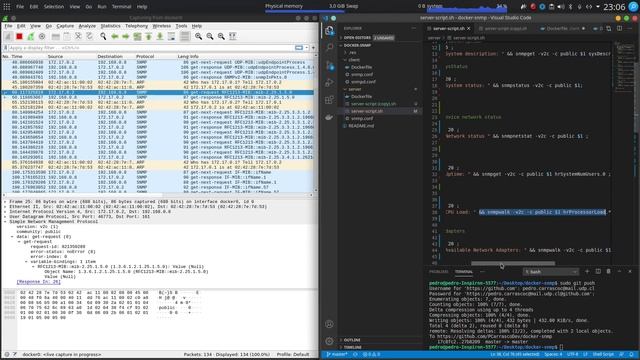Split the VS Code editor right
The height and width of the screenshot is (360, 640).
(x=619, y=29)
